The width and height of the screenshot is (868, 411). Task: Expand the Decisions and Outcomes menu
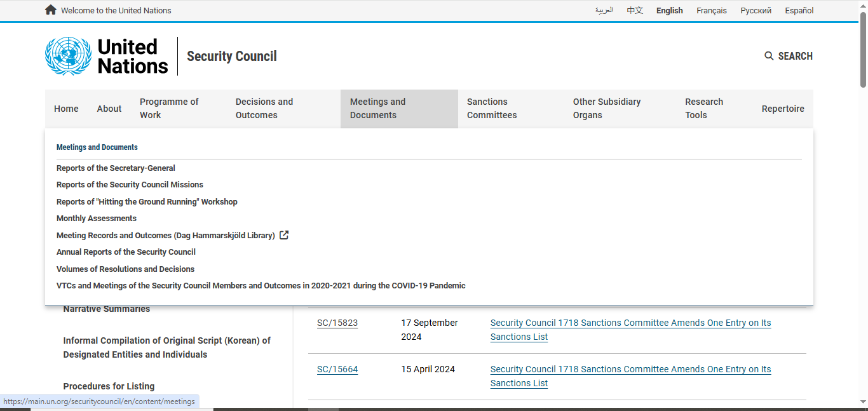click(x=264, y=109)
